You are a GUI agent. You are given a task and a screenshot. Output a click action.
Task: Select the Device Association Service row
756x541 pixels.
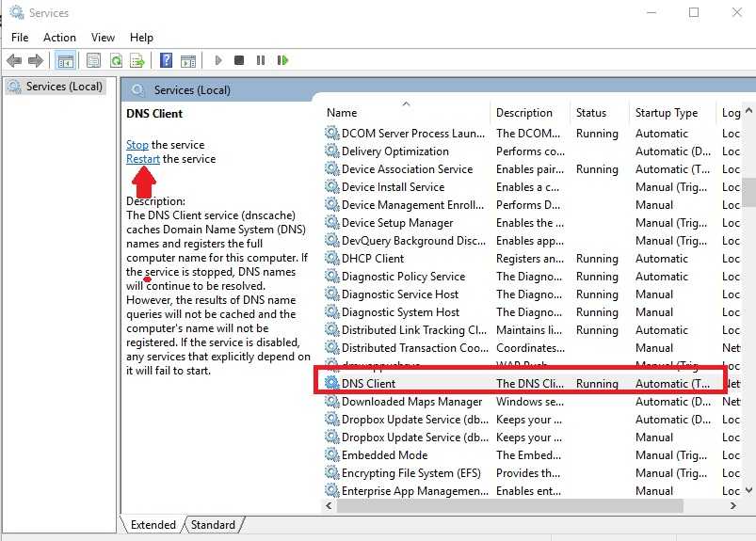coord(407,168)
